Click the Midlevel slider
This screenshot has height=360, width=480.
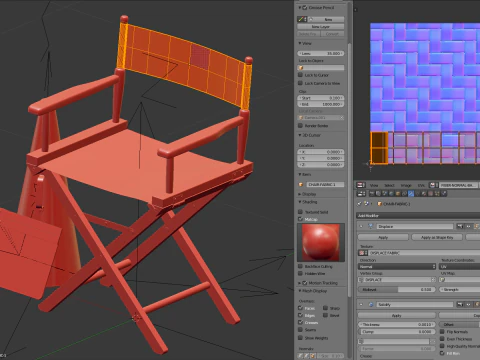pyautogui.click(x=397, y=289)
